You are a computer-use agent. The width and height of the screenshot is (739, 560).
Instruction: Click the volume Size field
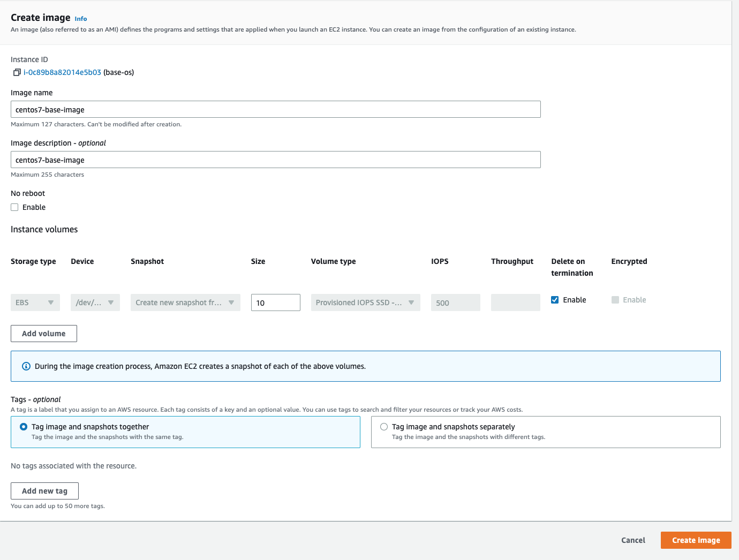(x=275, y=302)
